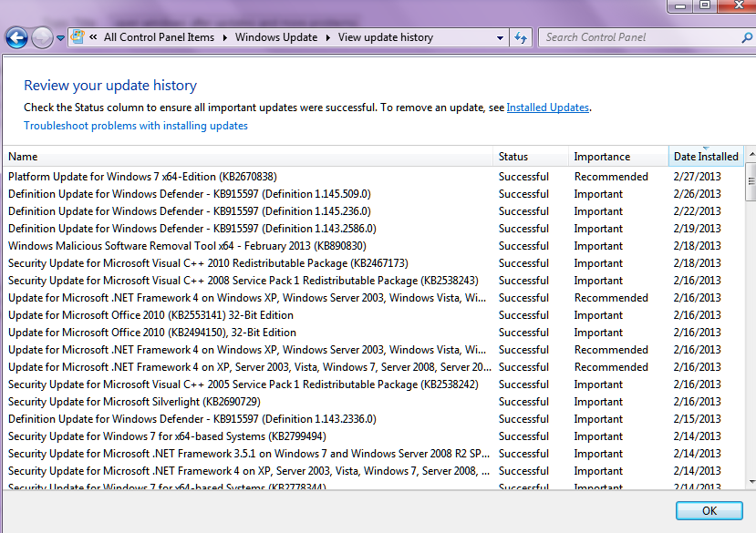Select Visual C++ 2005 SP1 (KB2538242) row

pyautogui.click(x=373, y=384)
